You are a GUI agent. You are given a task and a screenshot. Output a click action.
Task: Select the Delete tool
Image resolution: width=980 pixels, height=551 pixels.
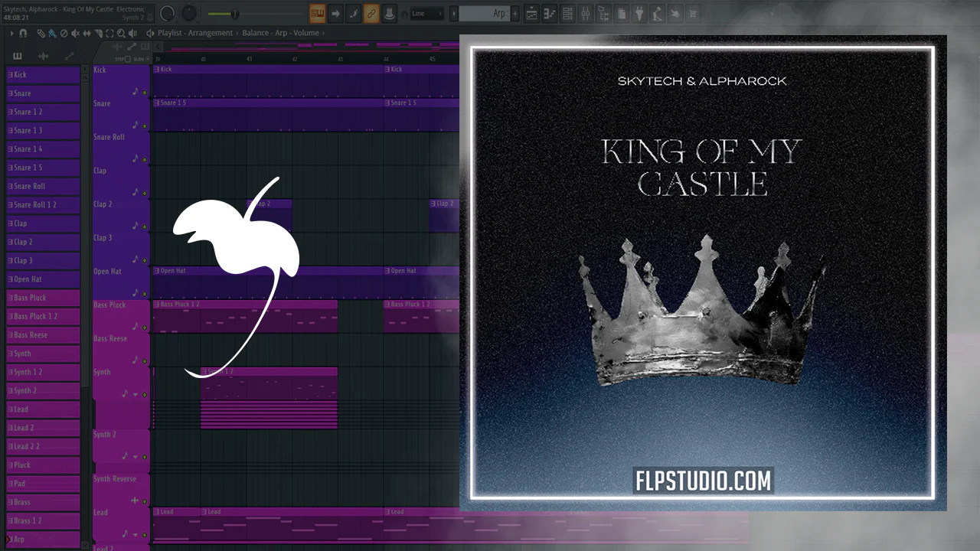[x=64, y=34]
